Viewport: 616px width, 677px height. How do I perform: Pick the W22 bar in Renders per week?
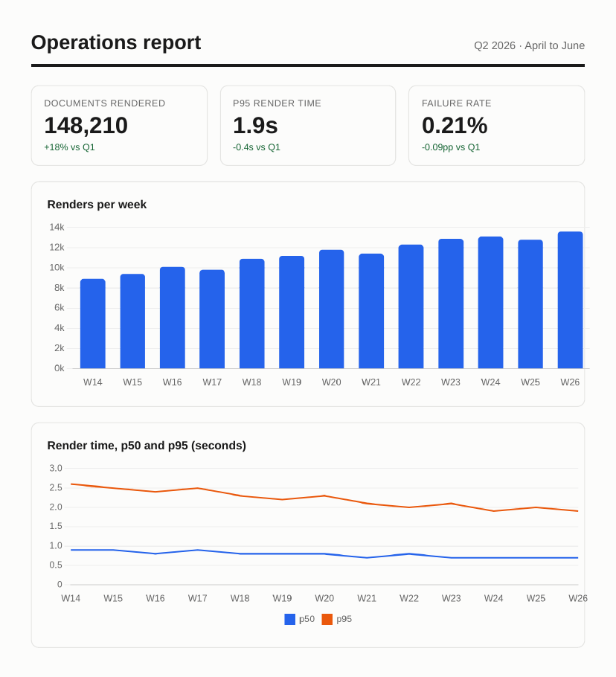point(411,307)
